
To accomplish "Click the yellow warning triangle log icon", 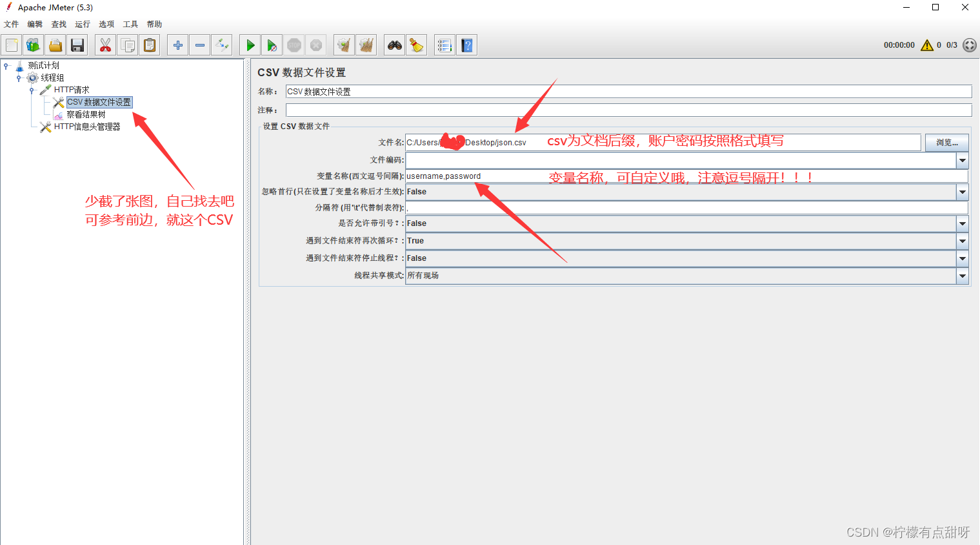I will tap(927, 45).
